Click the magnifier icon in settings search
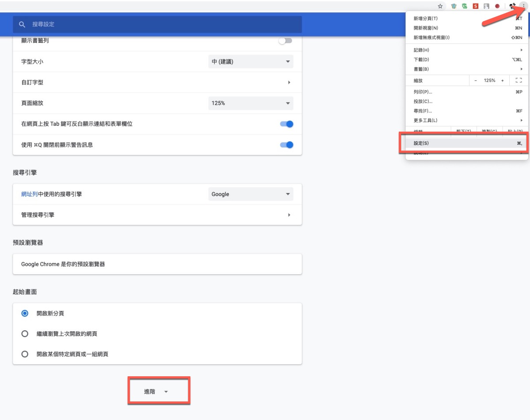The height and width of the screenshot is (420, 530). (22, 24)
